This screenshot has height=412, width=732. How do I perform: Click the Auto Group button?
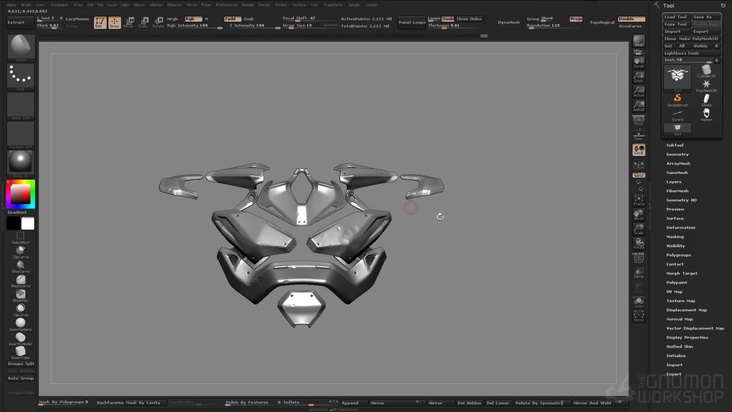tap(21, 378)
